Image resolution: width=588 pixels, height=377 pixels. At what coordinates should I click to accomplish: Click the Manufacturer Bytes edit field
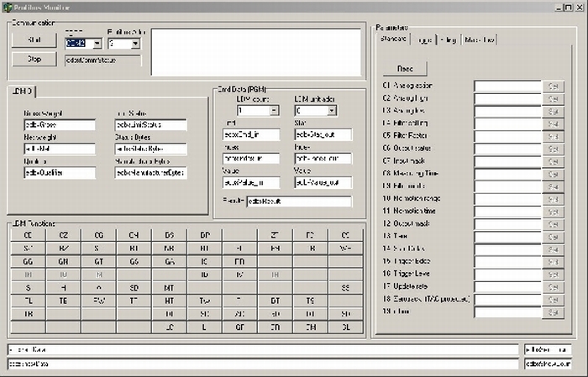[x=150, y=173]
